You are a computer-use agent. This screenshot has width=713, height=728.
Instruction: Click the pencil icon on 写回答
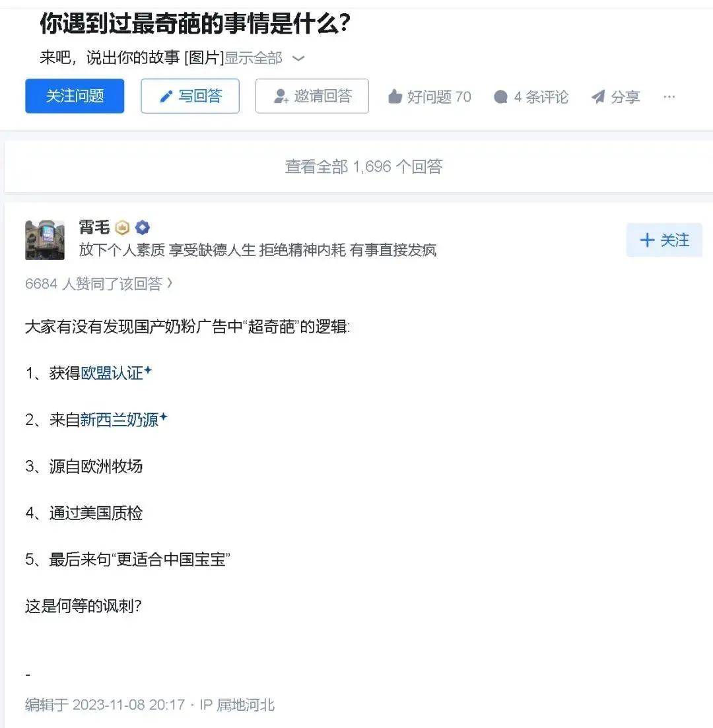click(x=166, y=96)
